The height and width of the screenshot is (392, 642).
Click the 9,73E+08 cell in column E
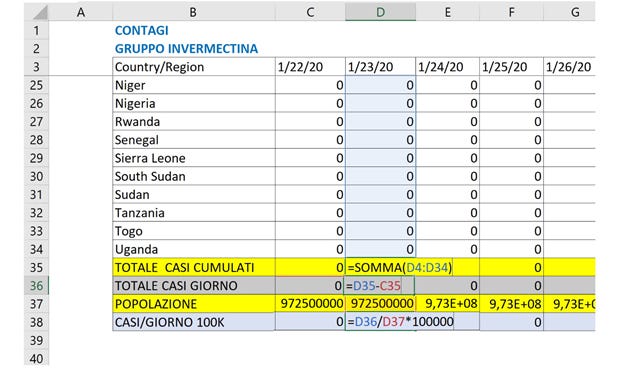(x=448, y=304)
